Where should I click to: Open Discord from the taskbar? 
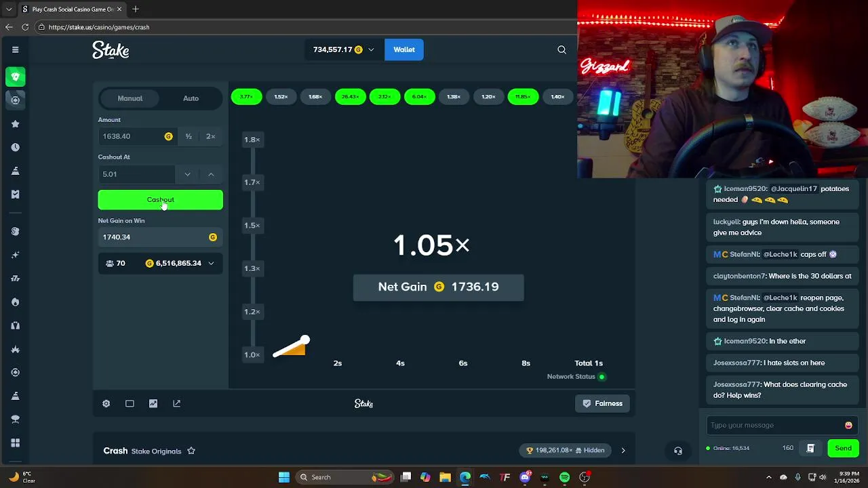525,477
